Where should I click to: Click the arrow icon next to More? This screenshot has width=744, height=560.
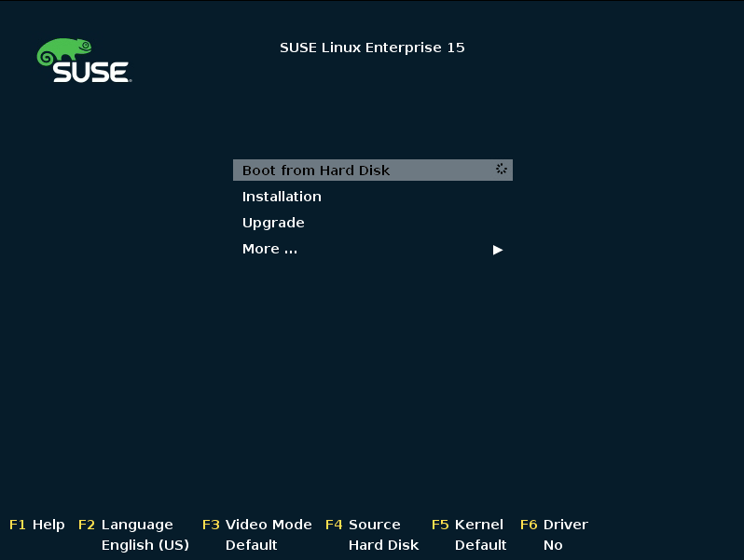(497, 250)
